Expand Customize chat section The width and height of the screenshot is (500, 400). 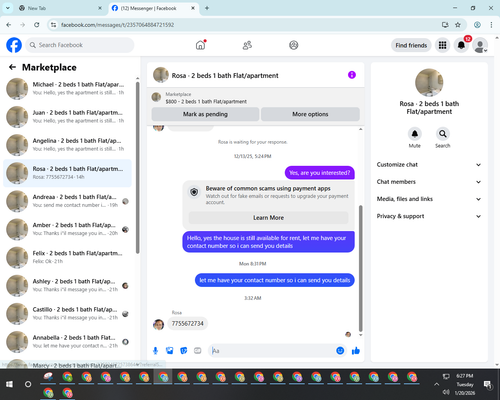pyautogui.click(x=429, y=165)
